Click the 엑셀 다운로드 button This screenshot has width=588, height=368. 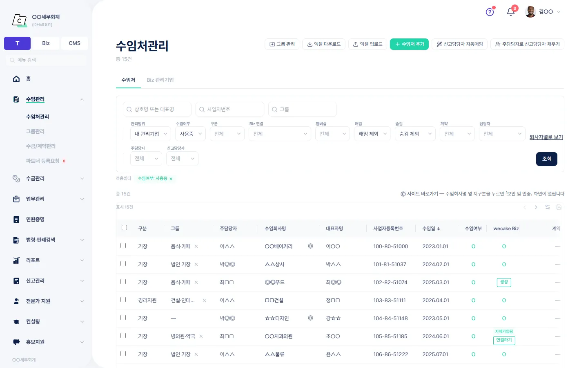point(324,44)
